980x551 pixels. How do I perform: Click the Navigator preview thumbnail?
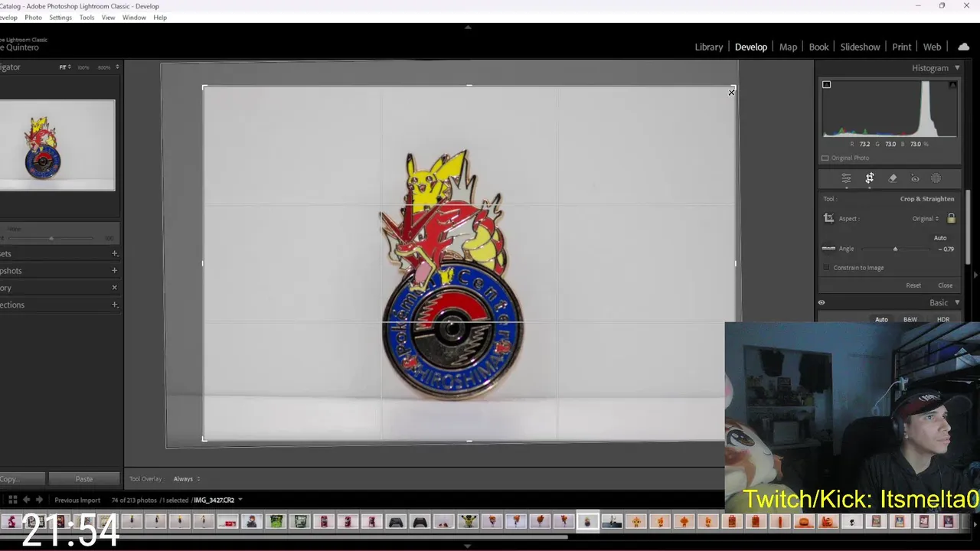[x=57, y=145]
